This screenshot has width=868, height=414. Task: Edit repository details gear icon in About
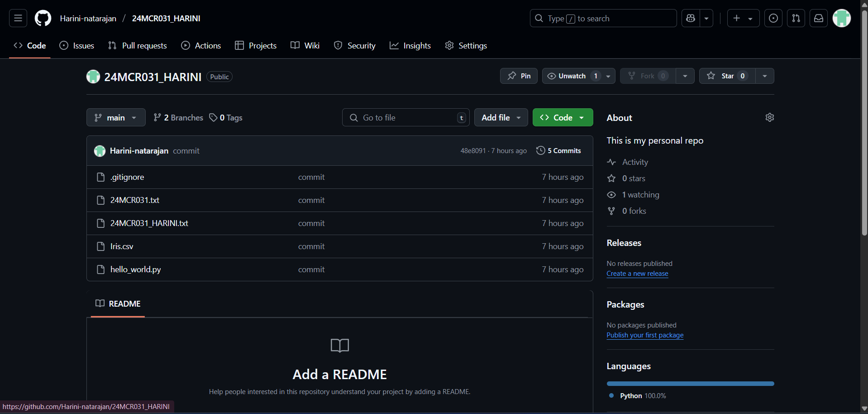tap(770, 117)
